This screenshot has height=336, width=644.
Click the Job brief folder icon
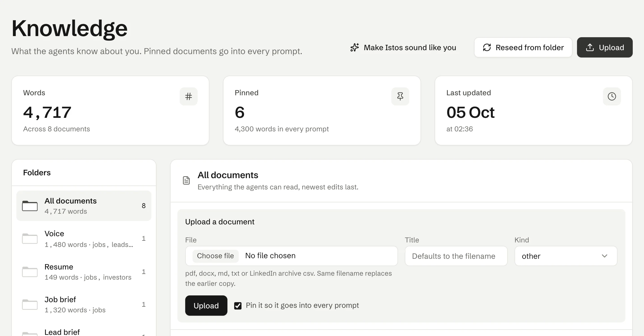[x=30, y=304]
